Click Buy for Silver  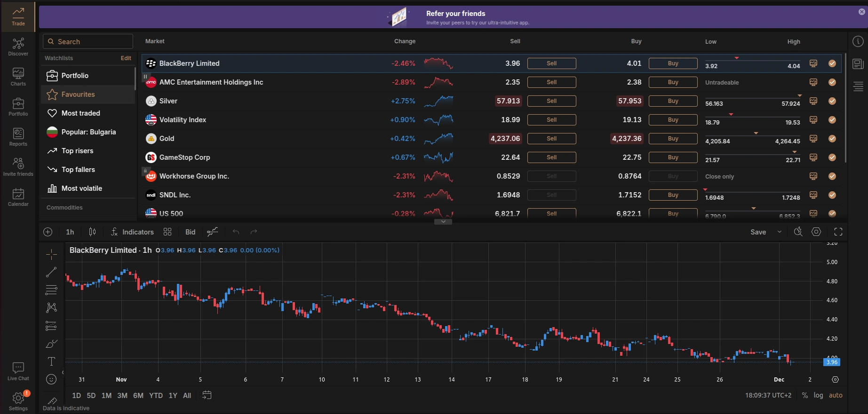673,101
